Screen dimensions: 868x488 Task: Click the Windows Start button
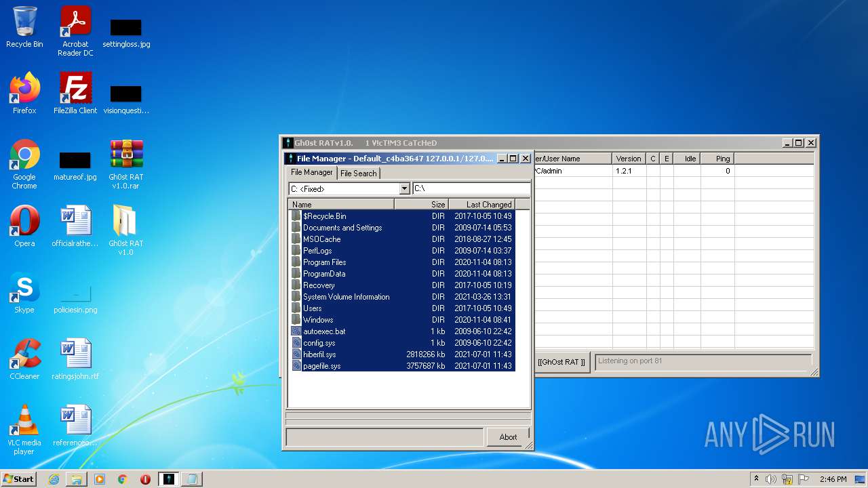(19, 479)
